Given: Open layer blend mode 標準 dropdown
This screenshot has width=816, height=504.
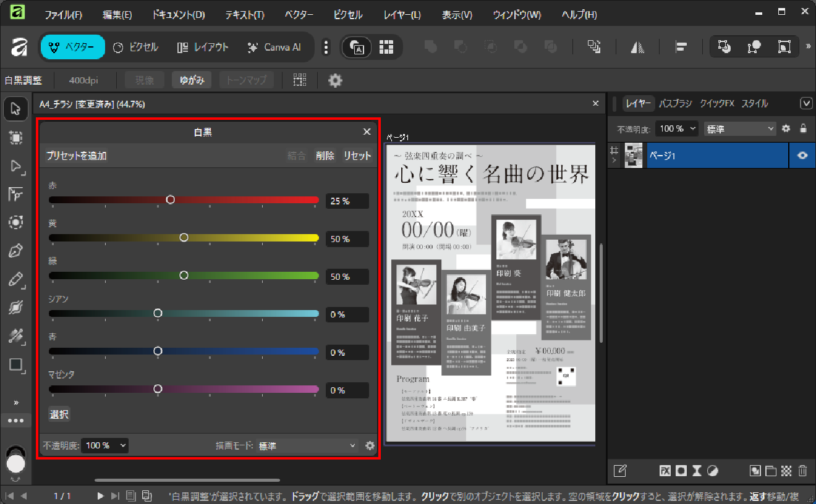Looking at the screenshot, I should pos(739,128).
